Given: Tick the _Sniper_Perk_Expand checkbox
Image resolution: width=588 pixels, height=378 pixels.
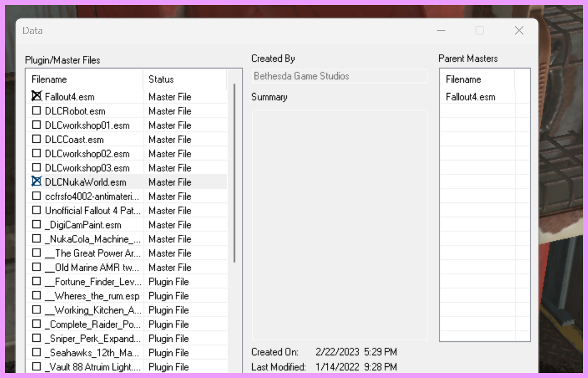Looking at the screenshot, I should [x=36, y=338].
